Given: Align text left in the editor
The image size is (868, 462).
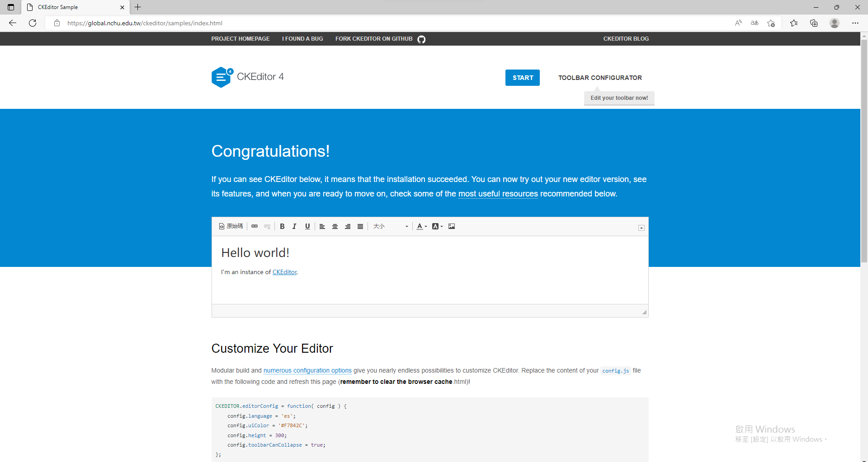Looking at the screenshot, I should [322, 226].
